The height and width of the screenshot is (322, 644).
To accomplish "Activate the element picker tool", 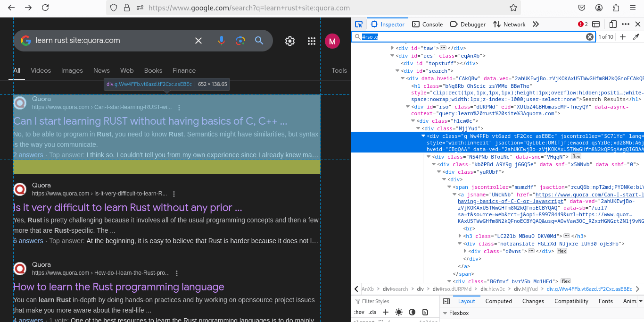I will [359, 24].
